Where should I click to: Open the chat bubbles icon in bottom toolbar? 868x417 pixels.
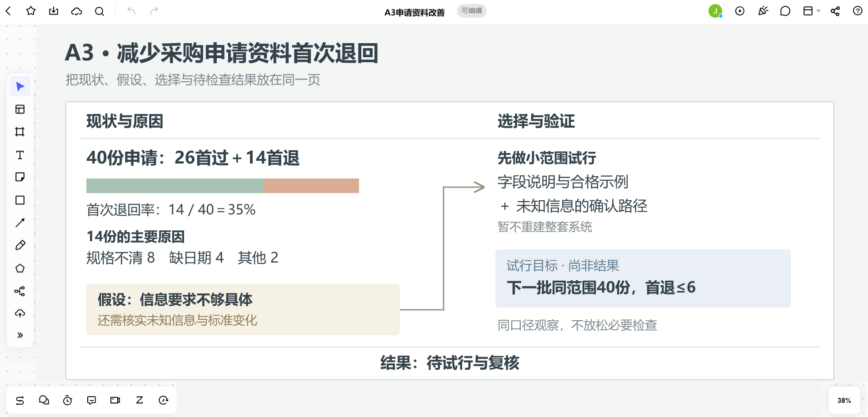(44, 400)
